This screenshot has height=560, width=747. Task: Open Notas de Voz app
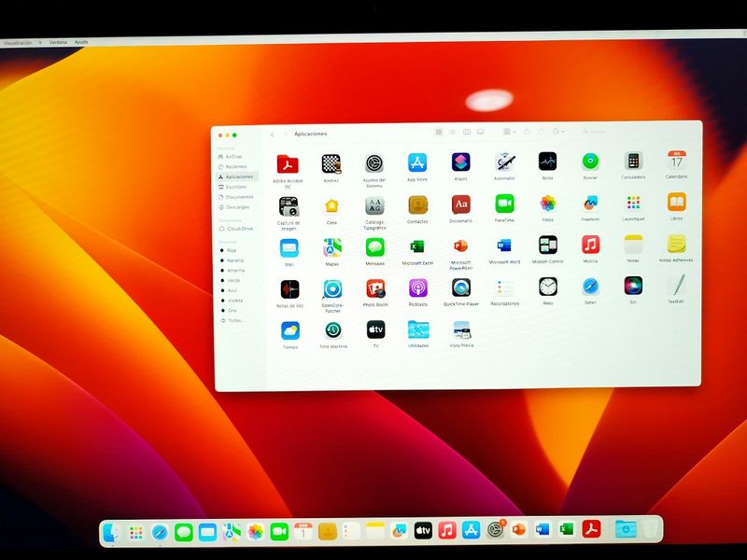click(289, 289)
